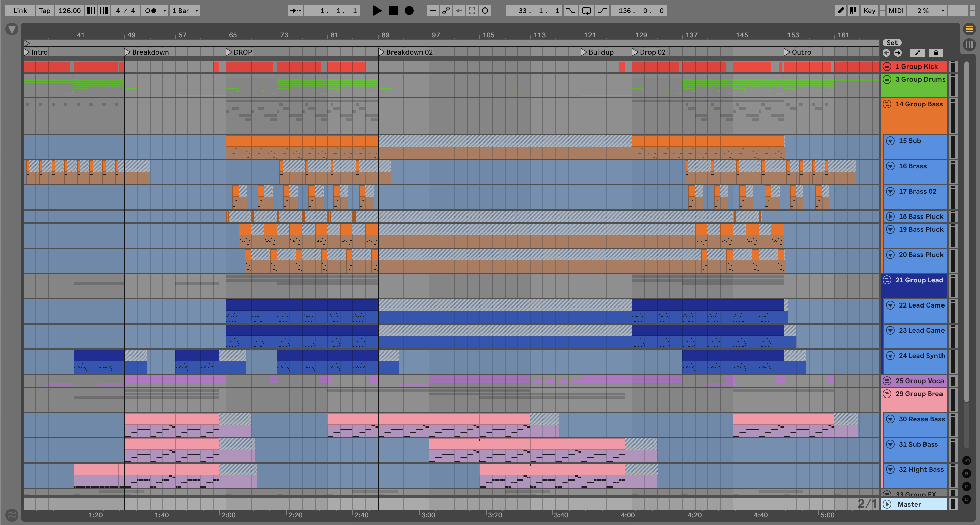Screen dimensions: 980x525
Task: Click the Stop transport button
Action: (393, 11)
